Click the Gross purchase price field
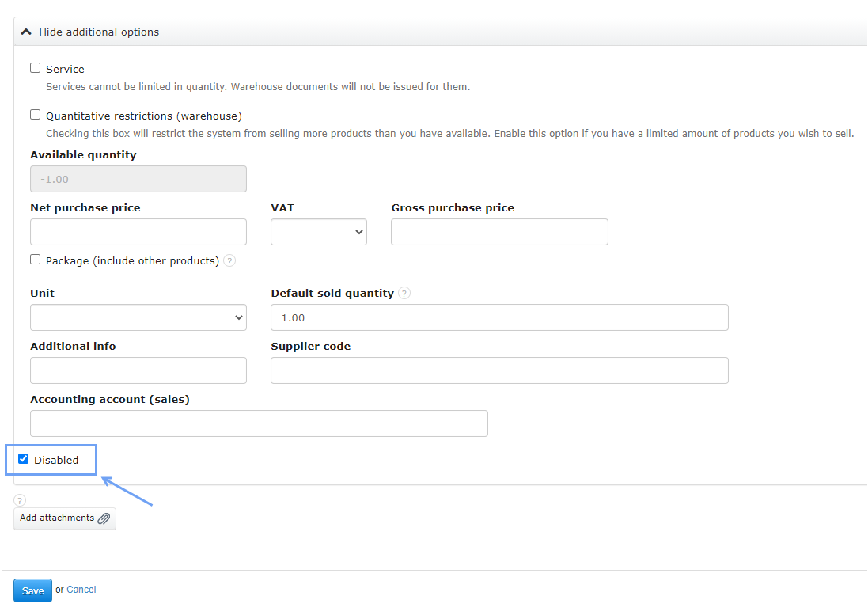 click(499, 231)
